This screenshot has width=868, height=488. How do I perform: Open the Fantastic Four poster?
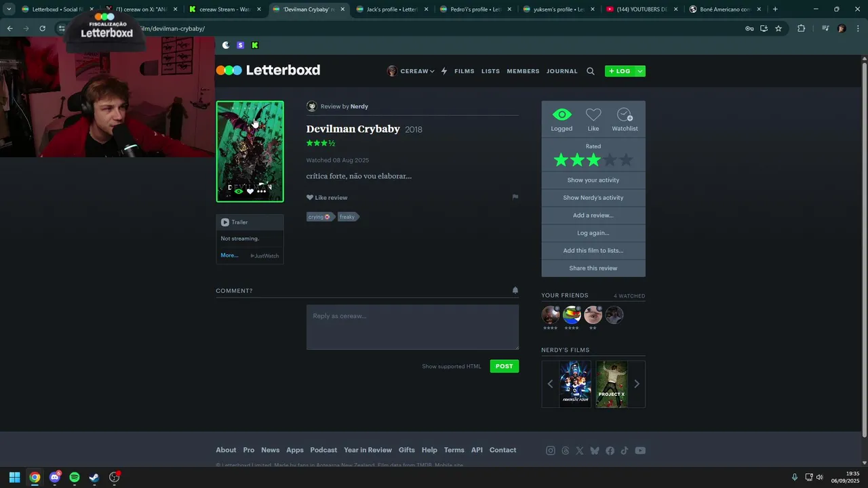575,384
